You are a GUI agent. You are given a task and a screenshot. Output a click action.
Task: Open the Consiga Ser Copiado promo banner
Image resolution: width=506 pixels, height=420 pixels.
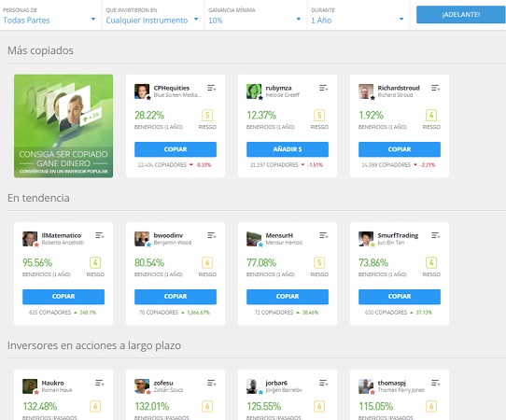(x=63, y=126)
